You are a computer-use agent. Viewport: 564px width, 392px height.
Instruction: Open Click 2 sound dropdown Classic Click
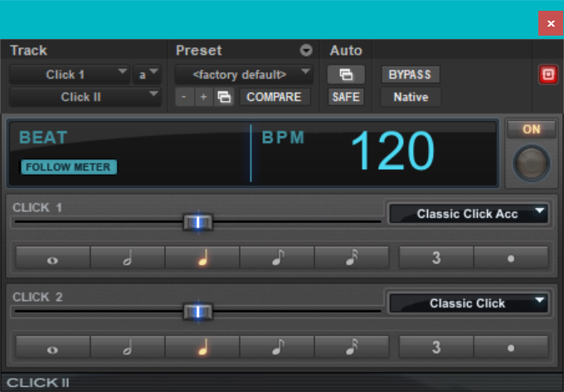469,303
